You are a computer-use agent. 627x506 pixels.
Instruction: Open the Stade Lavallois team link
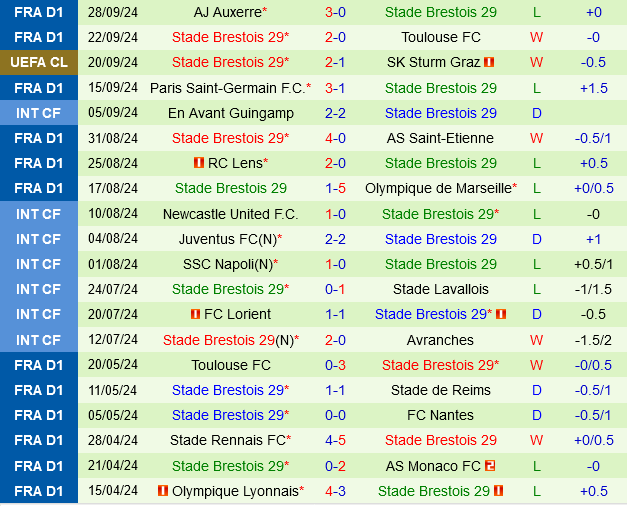[440, 289]
